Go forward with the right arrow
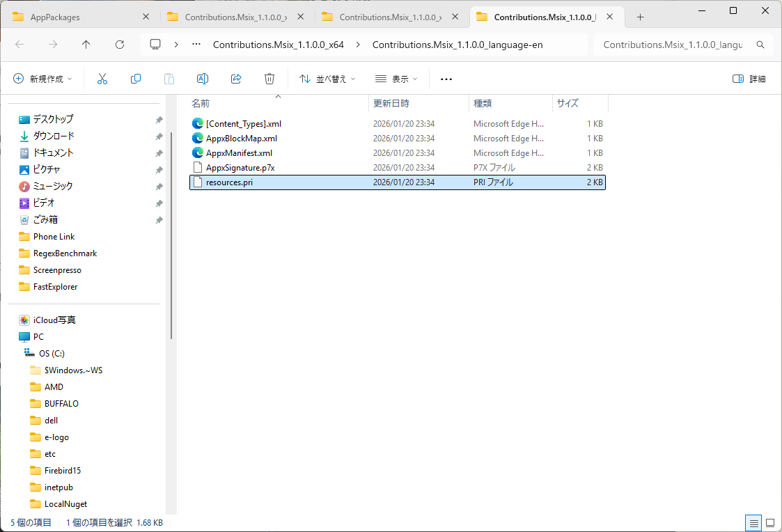The image size is (782, 532). point(53,45)
